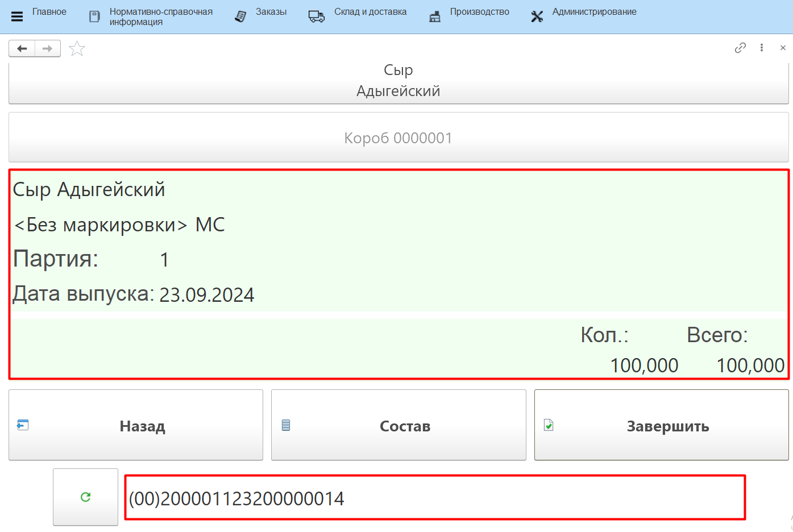793x532 pixels.
Task: Select the Короб 0000001 field
Action: coord(398,138)
